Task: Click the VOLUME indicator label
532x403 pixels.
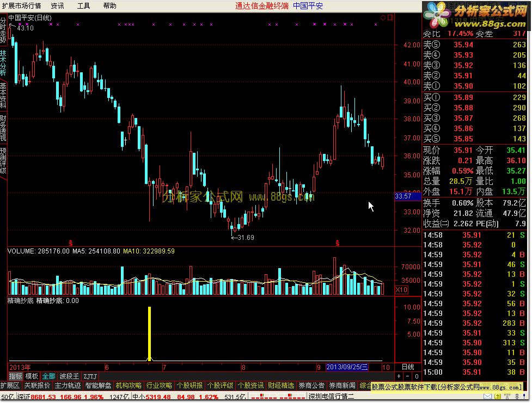Action: 21,251
